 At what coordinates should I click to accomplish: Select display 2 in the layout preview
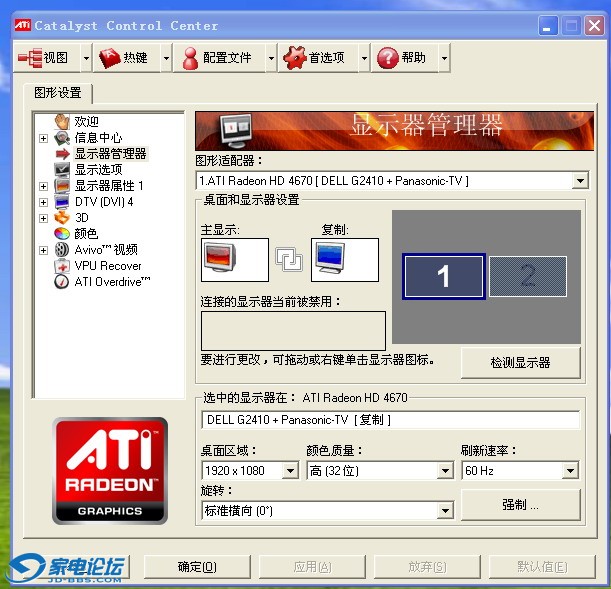(x=527, y=277)
